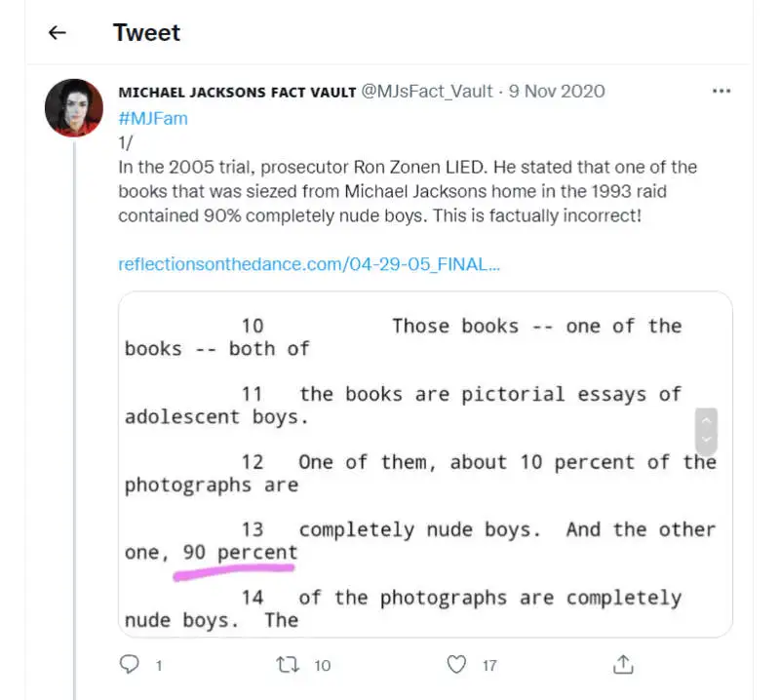Click the tweet text about Ron Zonen
The image size is (780, 700).
click(409, 190)
